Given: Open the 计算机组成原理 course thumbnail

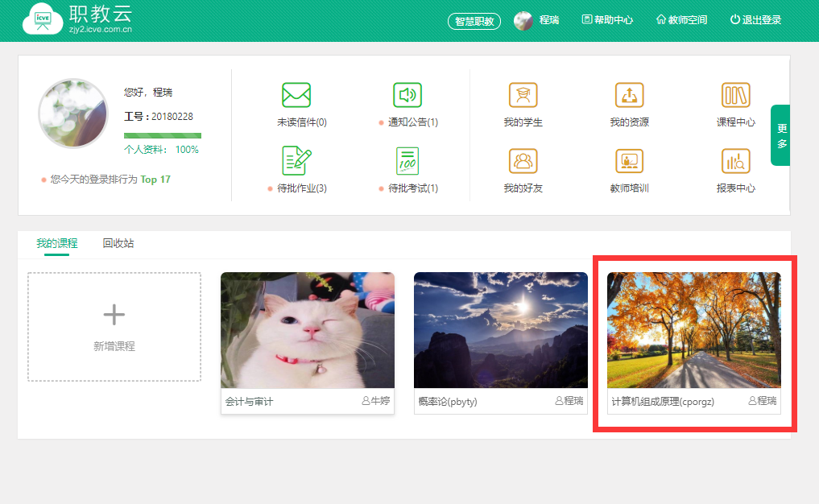Looking at the screenshot, I should tap(693, 330).
